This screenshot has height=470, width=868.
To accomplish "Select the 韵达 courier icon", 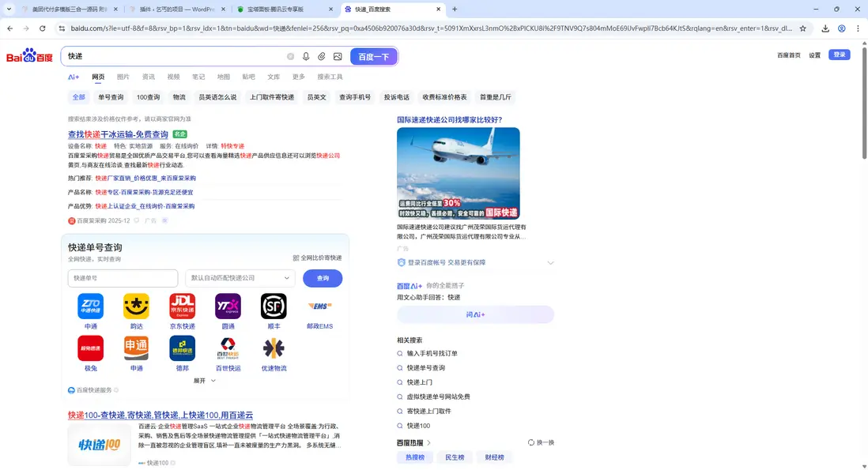I will (136, 306).
